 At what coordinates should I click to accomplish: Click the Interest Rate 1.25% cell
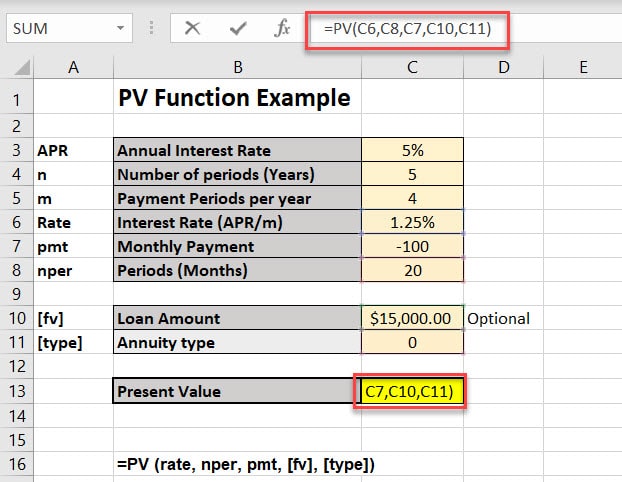point(412,222)
